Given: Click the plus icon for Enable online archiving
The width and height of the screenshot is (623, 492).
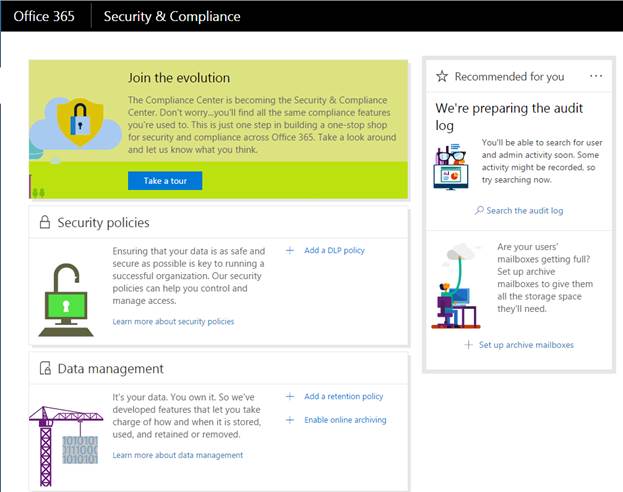Looking at the screenshot, I should pyautogui.click(x=290, y=420).
